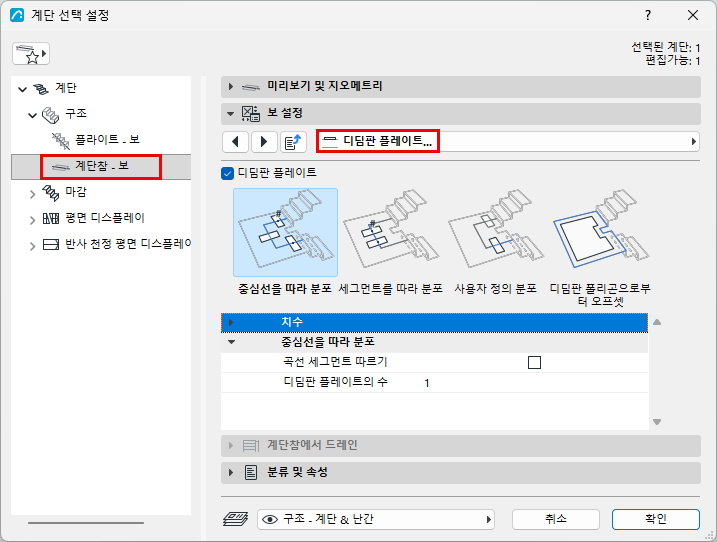Expand the 마감 tree node
717x542 pixels.
(32, 194)
